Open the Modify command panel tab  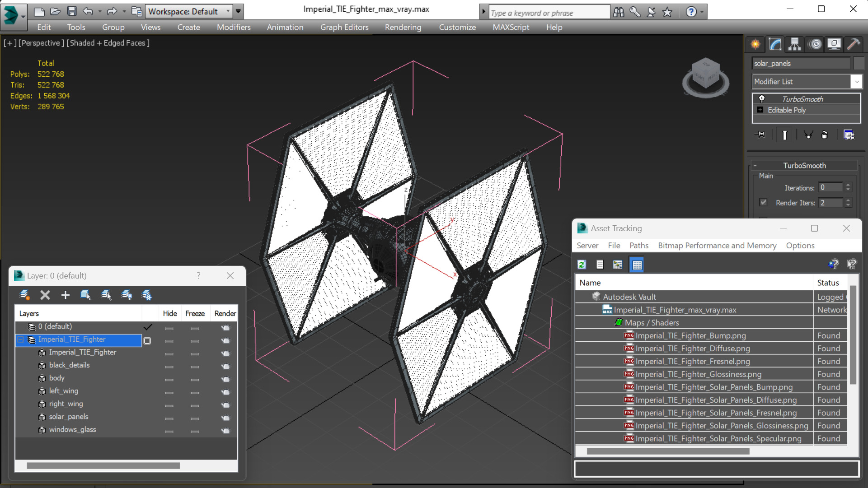click(x=775, y=44)
